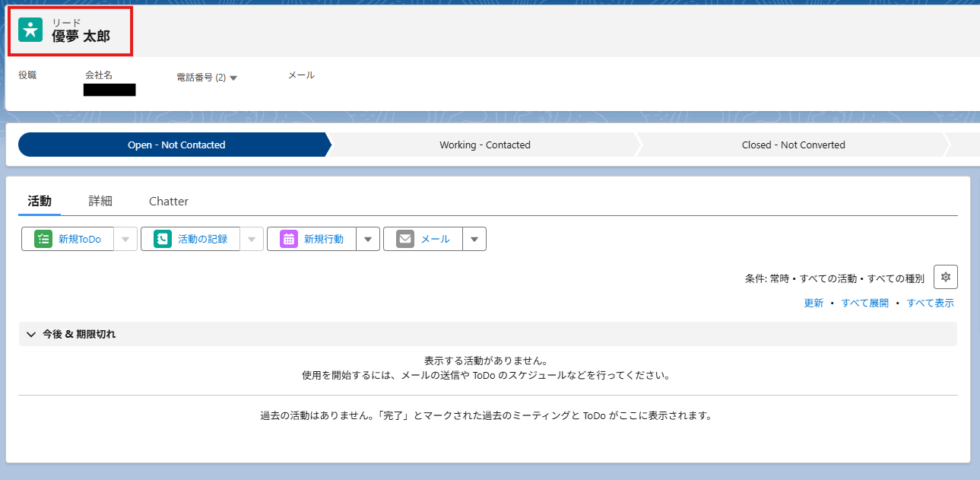
Task: Open the 会社名 field value
Action: [112, 89]
